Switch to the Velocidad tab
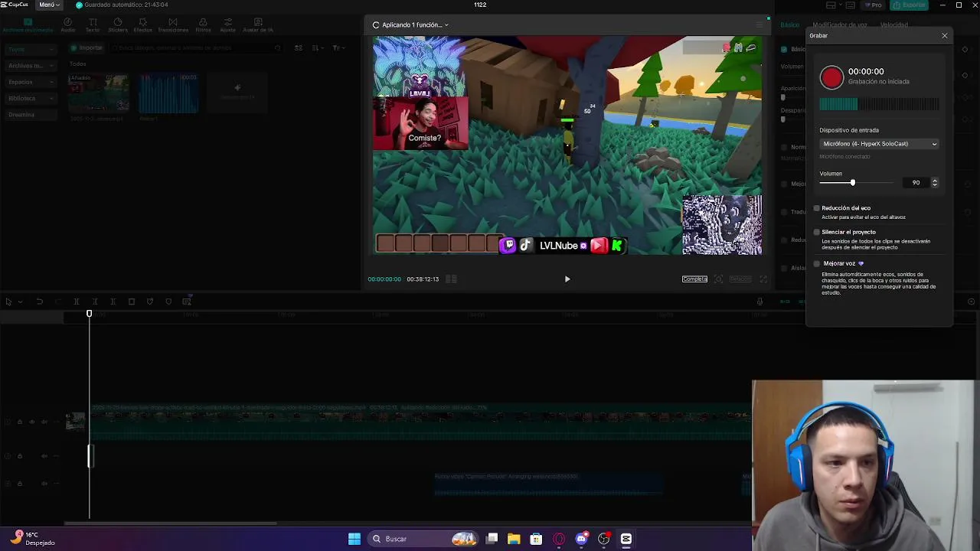Viewport: 980px width, 551px height. (x=893, y=25)
